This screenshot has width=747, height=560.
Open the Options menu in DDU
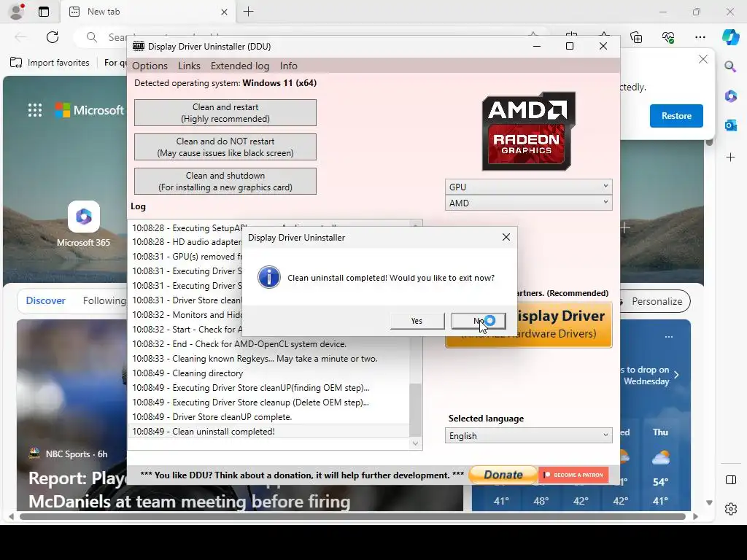[x=150, y=66]
